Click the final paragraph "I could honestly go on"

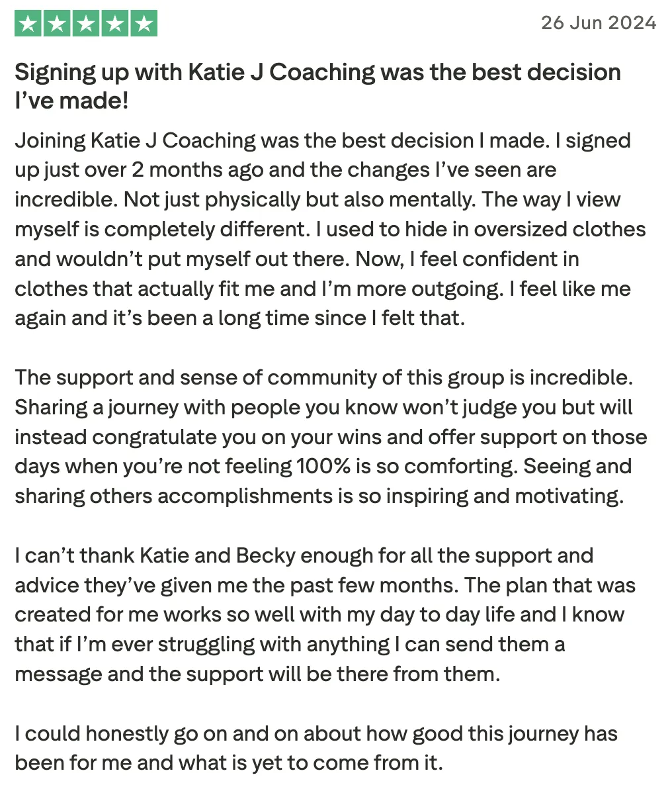[x=316, y=748]
